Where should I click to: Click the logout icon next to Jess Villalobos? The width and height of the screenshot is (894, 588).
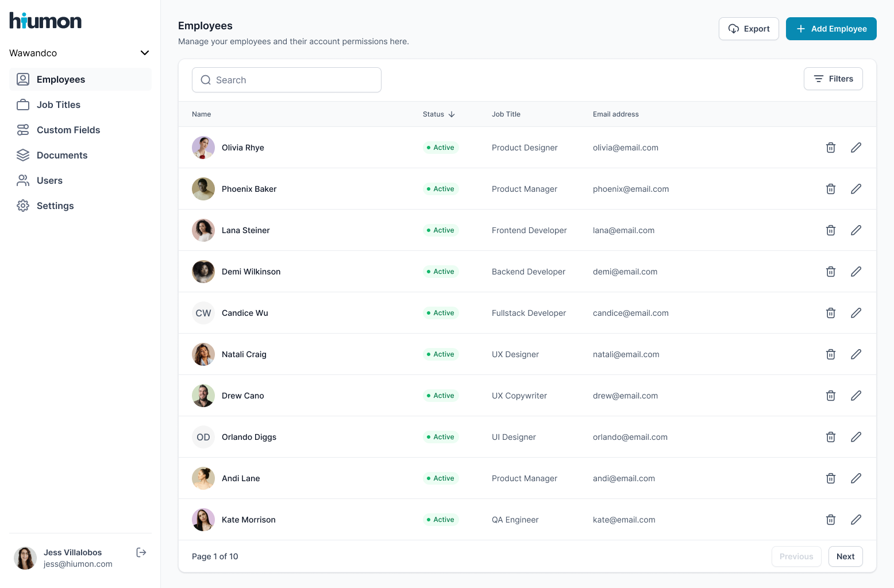[141, 552]
